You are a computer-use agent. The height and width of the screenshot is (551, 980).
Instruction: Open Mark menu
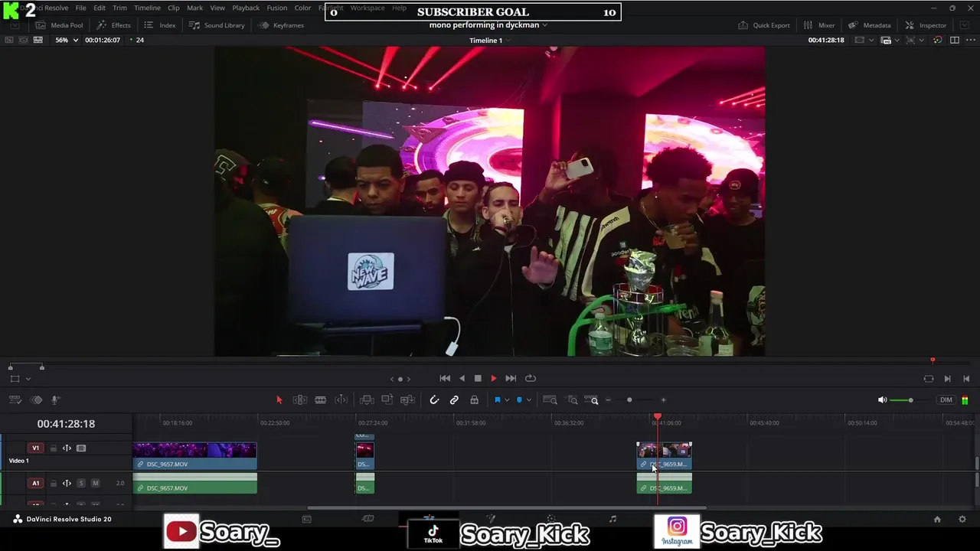[x=194, y=8]
